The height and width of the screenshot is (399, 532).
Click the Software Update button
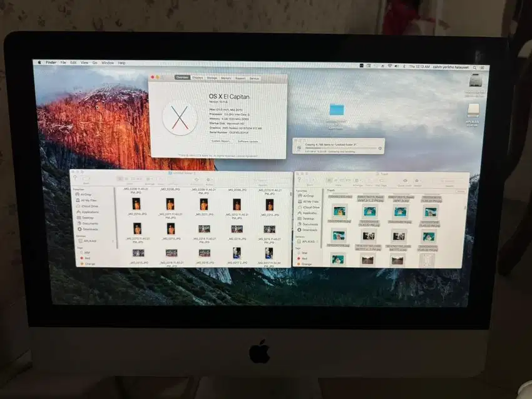(248, 141)
